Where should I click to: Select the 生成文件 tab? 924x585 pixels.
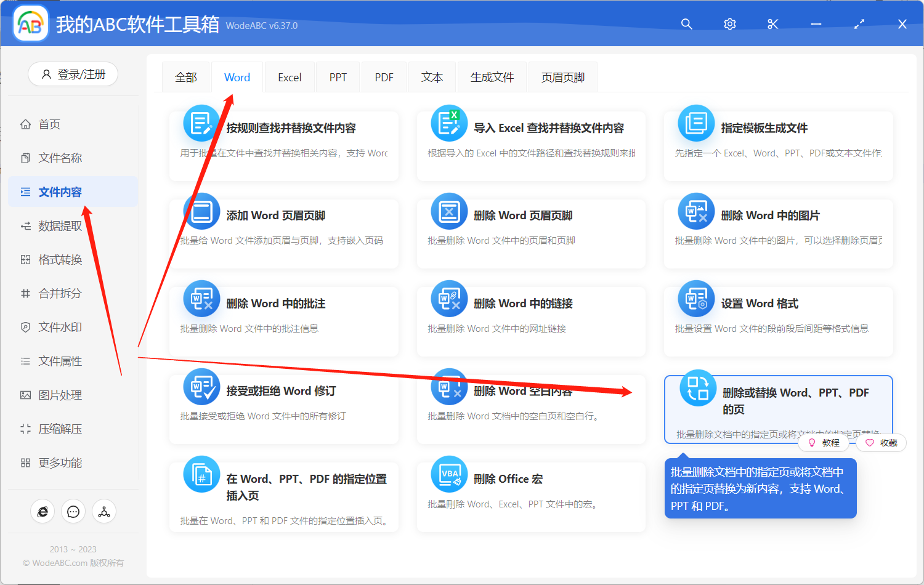coord(492,76)
